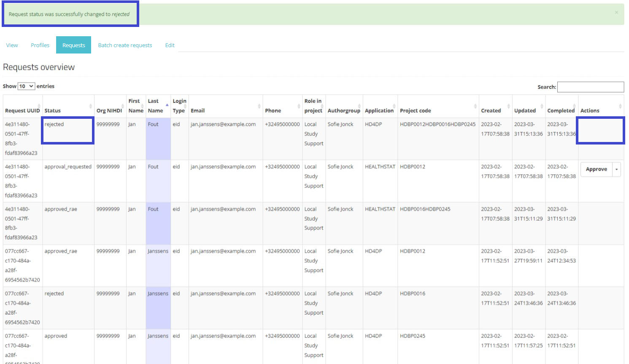Open the Show entries count dropdown

[26, 86]
